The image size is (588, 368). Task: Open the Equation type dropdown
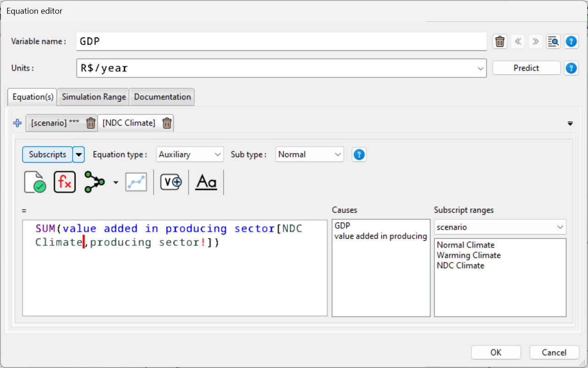(189, 155)
